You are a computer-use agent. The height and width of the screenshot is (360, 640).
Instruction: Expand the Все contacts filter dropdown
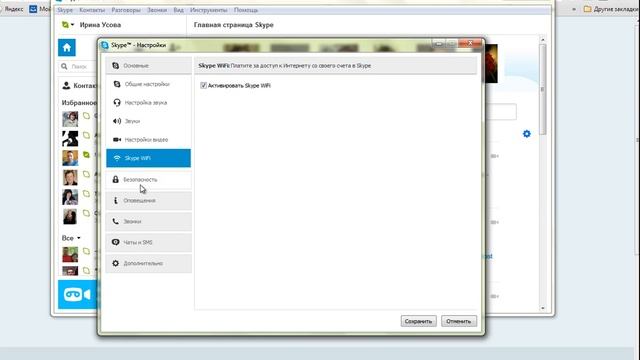tap(71, 238)
